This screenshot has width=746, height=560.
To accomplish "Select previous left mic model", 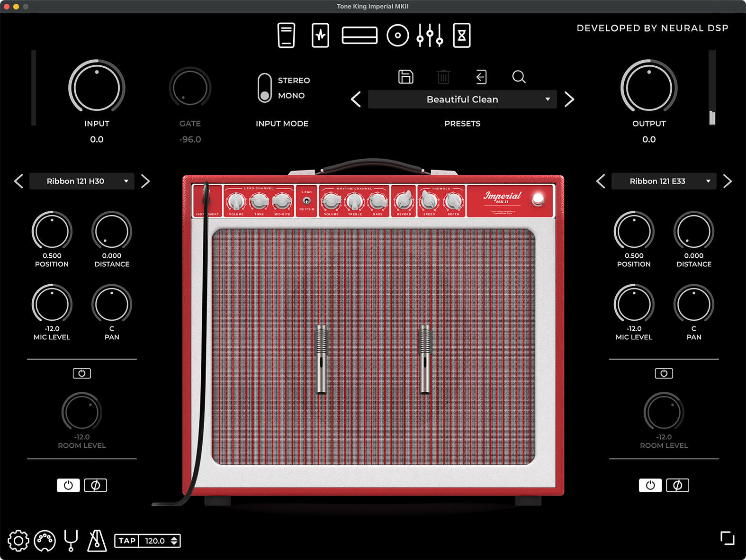I will (x=18, y=181).
